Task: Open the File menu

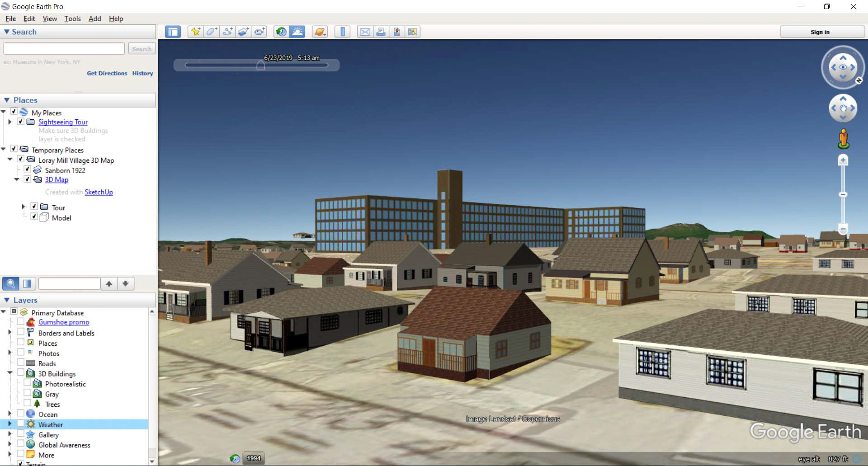Action: [10, 19]
